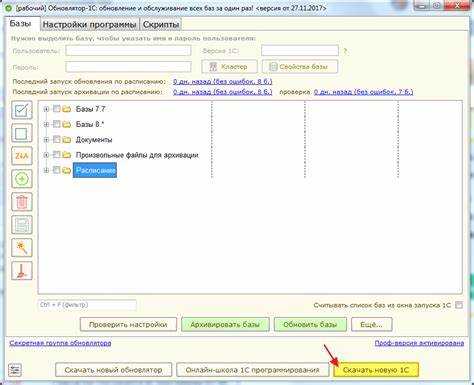The image size is (474, 385).
Task: Select the highlighted Расписание tree label
Action: 95,170
